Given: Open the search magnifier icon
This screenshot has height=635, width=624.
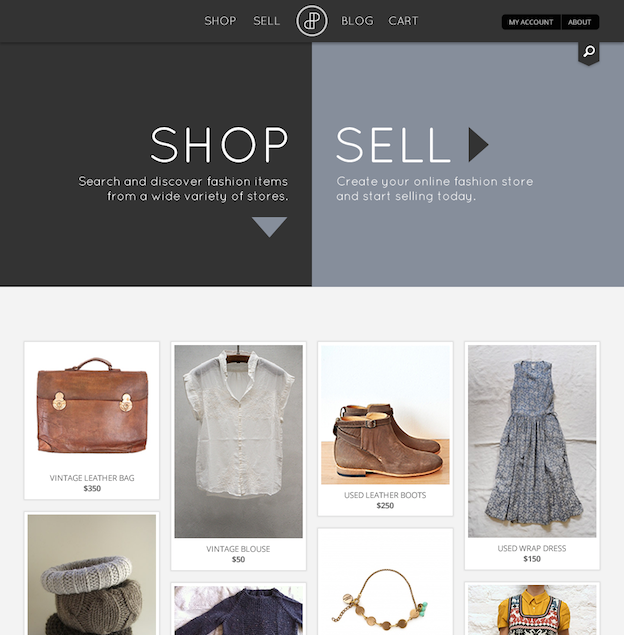Looking at the screenshot, I should click(589, 51).
